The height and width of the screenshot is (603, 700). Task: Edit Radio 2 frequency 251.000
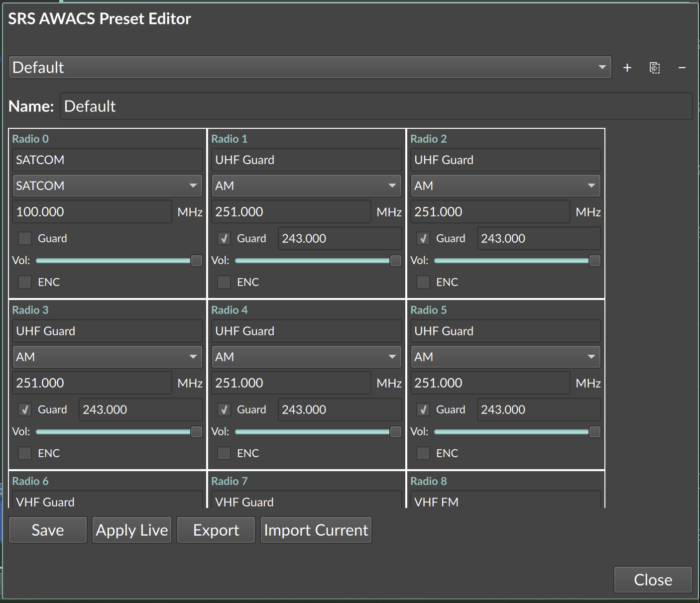coord(490,211)
